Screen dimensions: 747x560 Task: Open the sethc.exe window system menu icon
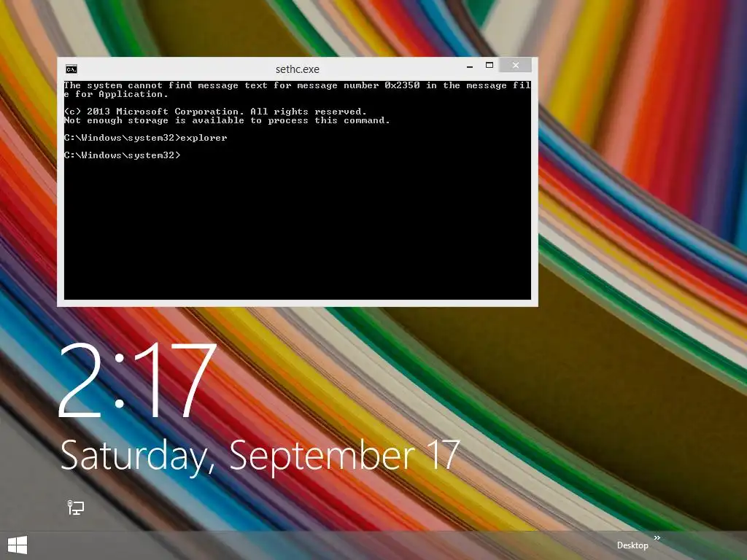click(x=71, y=69)
